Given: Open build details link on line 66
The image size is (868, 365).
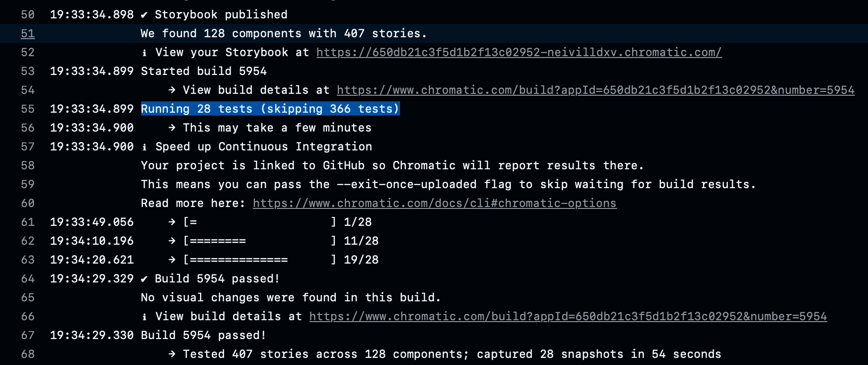Looking at the screenshot, I should pos(568,316).
